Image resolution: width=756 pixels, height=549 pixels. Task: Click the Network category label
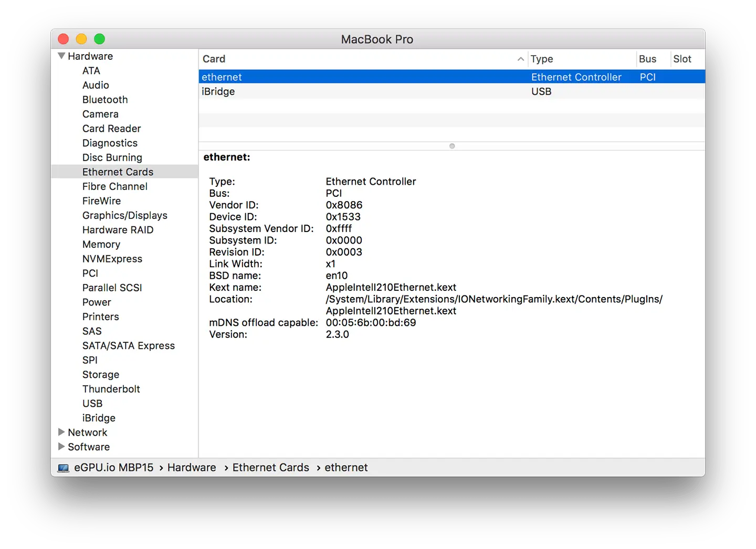pos(87,432)
